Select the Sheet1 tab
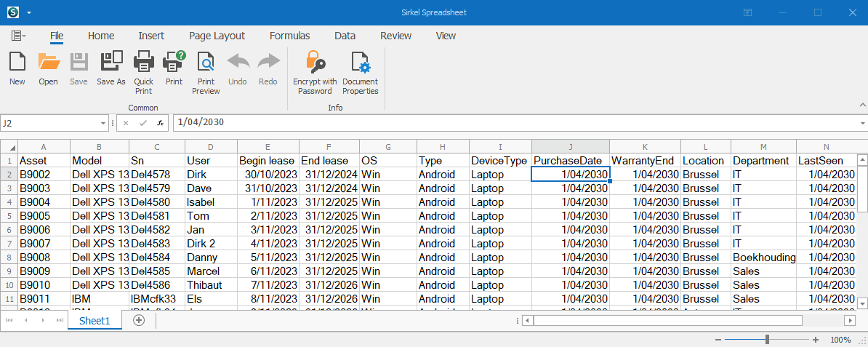868x347 pixels. click(95, 320)
